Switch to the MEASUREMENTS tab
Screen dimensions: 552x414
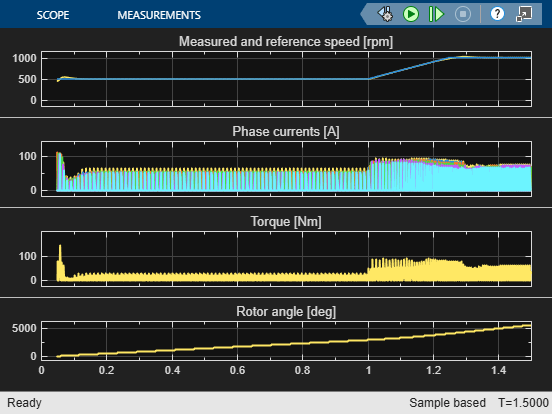(159, 15)
